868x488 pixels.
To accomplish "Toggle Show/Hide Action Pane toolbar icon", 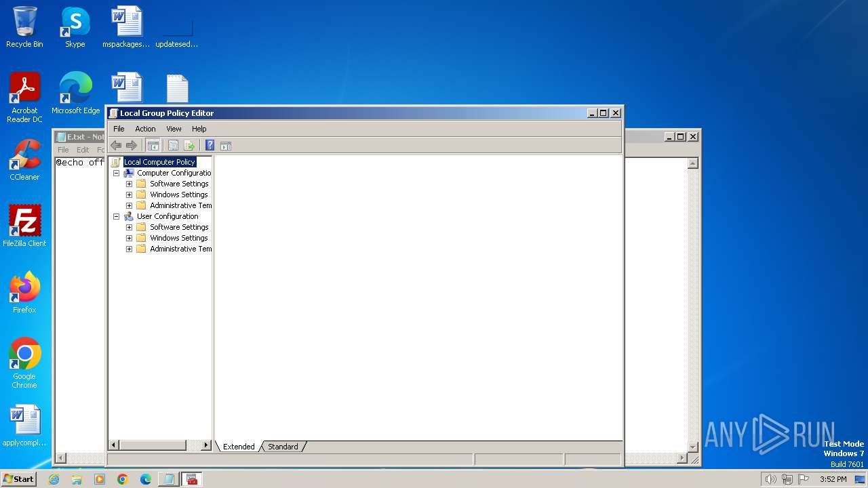I will click(x=226, y=145).
